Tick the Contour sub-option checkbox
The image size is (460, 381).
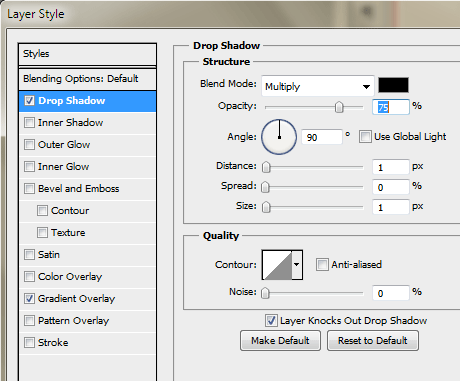[x=42, y=210]
